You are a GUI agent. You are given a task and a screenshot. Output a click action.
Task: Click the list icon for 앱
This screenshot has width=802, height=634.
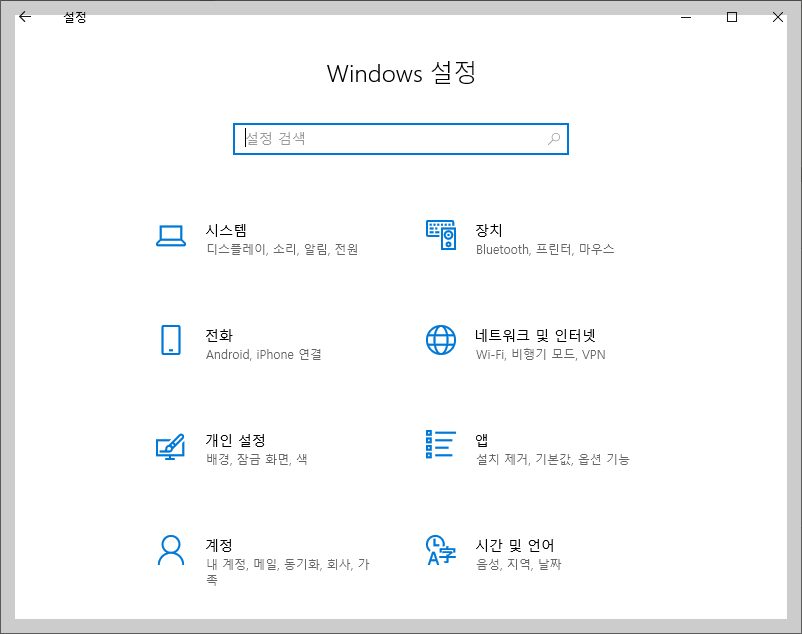(441, 444)
